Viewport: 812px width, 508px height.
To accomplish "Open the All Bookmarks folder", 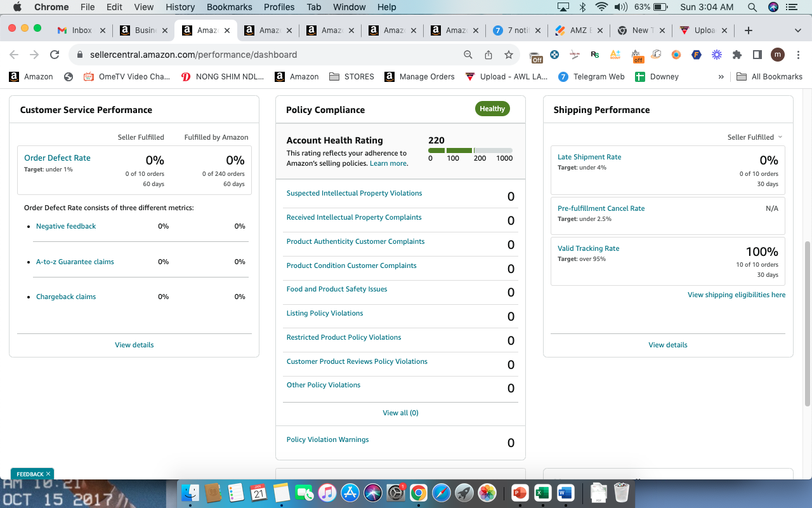I will pos(769,76).
